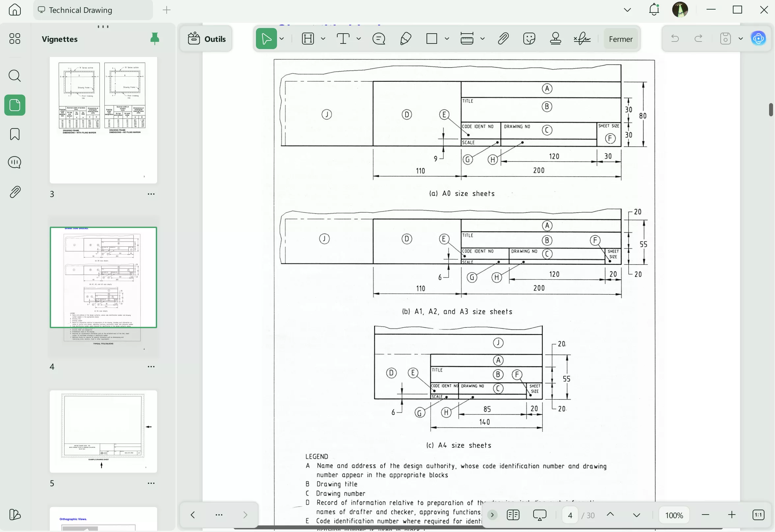Select the Stamp tool
Viewport: 775px width, 532px height.
coord(556,39)
